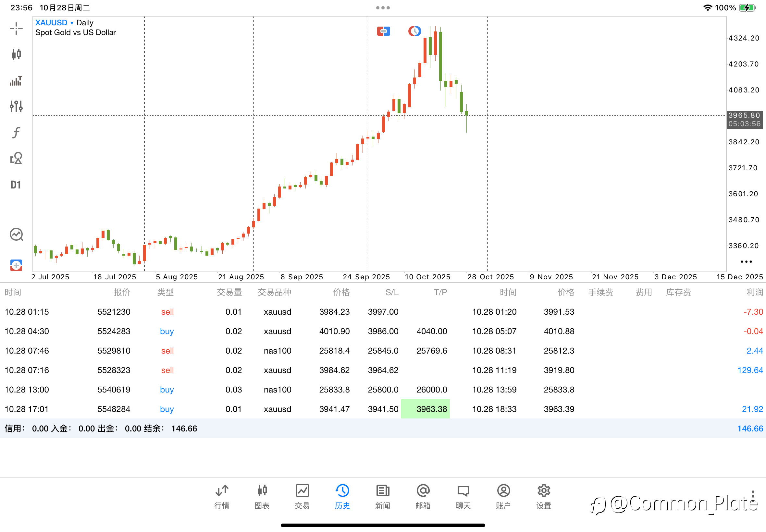The height and width of the screenshot is (532, 766).
Task: Open the chart search magnifier icon
Action: coord(16,234)
